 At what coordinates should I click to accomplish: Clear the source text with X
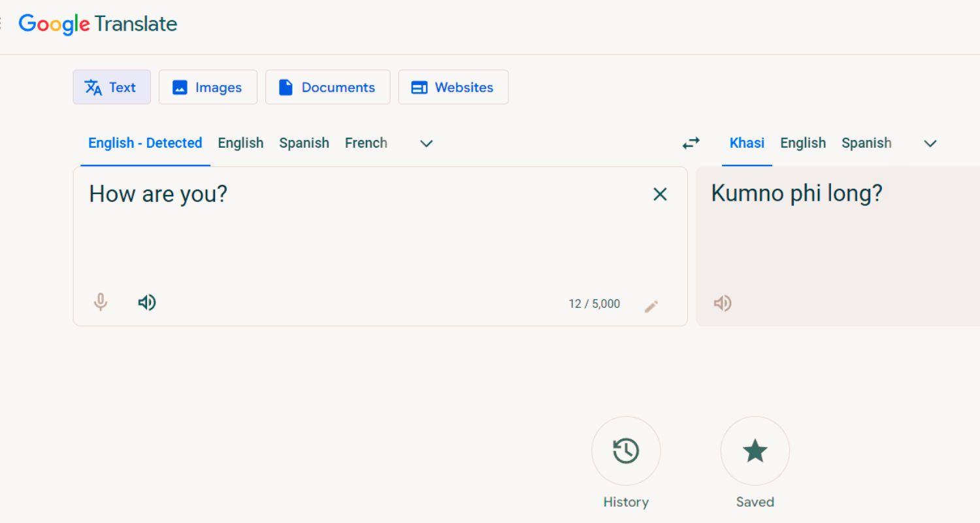pos(660,194)
